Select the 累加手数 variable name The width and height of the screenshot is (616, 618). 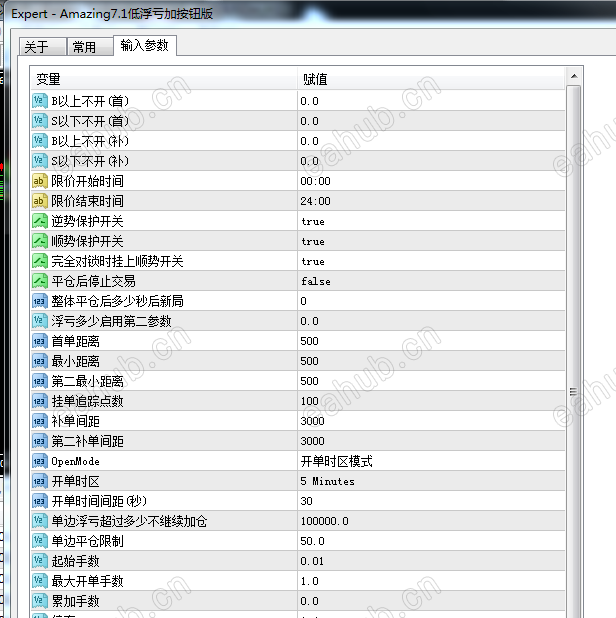[75, 601]
